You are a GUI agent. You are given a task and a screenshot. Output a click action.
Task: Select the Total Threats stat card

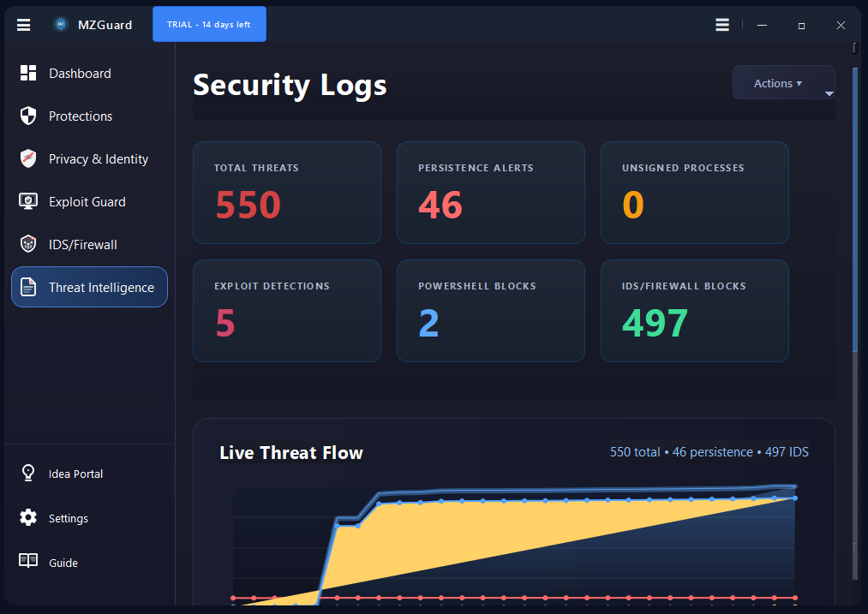286,193
